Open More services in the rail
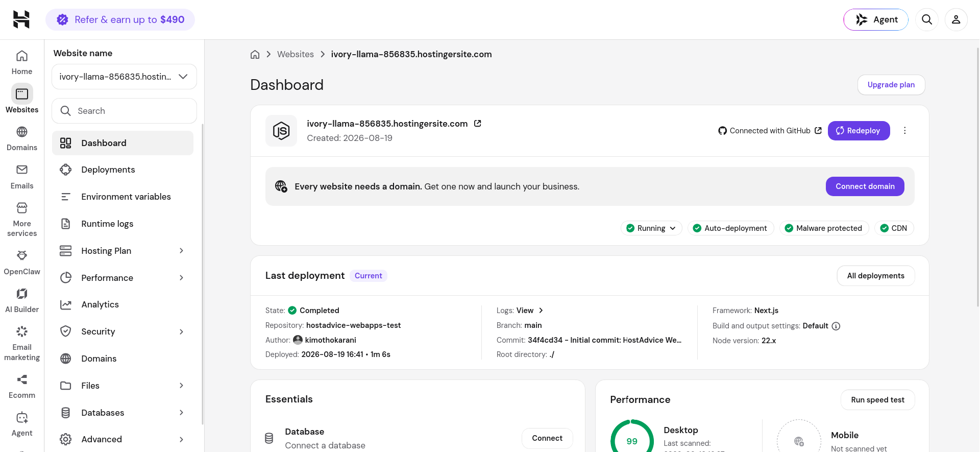Image resolution: width=980 pixels, height=452 pixels. pos(22,220)
